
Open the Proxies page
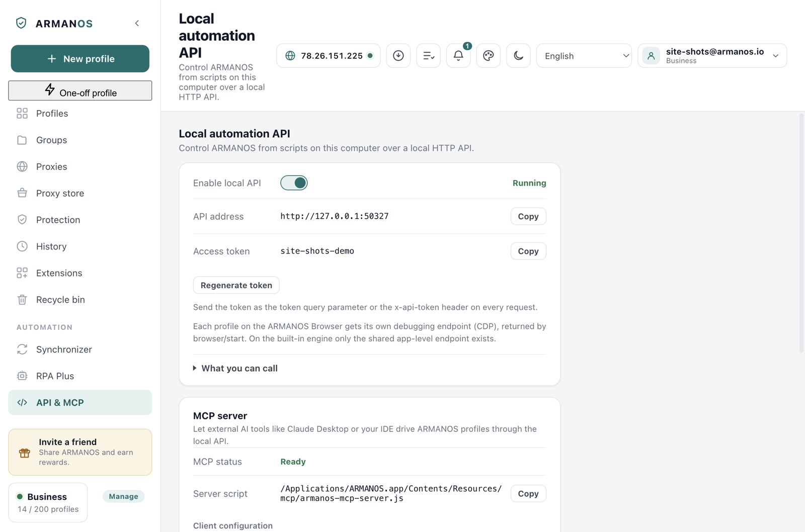(x=80, y=166)
